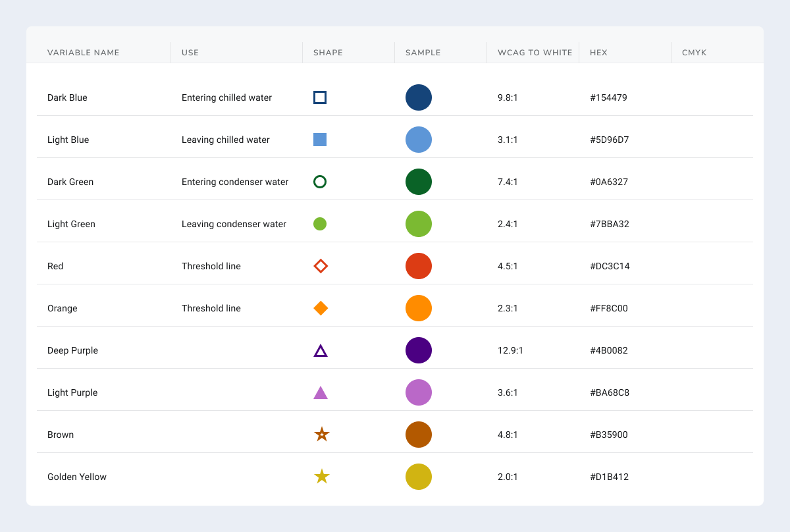This screenshot has width=790, height=532.
Task: Click the CMYK column header
Action: (x=694, y=53)
